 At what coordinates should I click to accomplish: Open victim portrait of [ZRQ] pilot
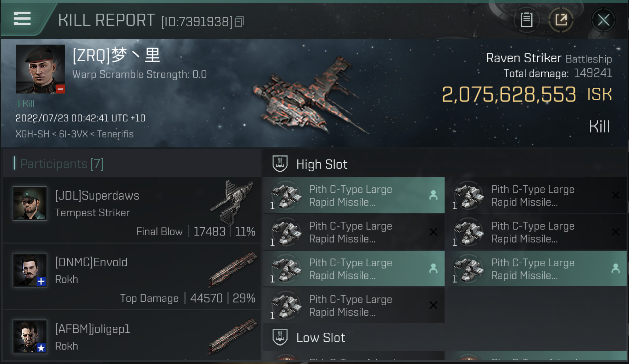coord(40,69)
